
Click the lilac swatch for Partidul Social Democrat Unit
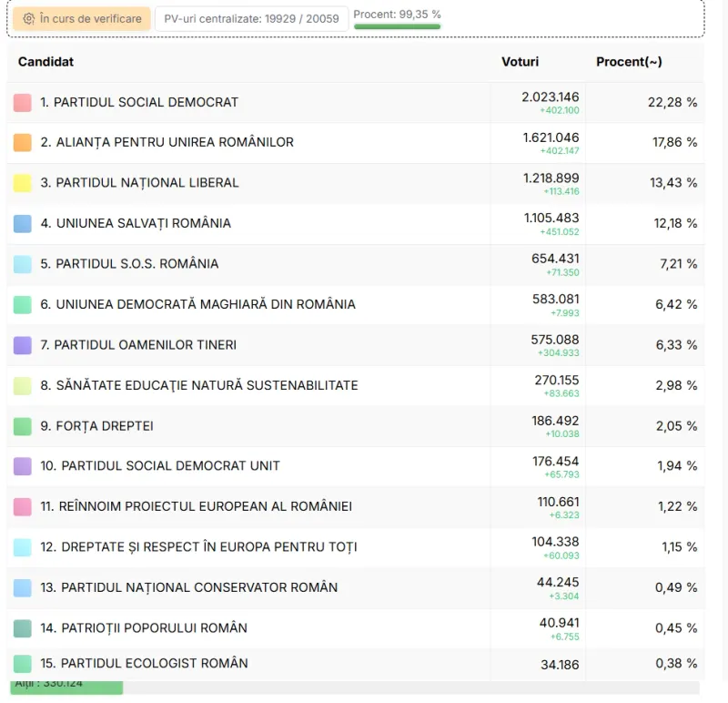click(x=22, y=466)
